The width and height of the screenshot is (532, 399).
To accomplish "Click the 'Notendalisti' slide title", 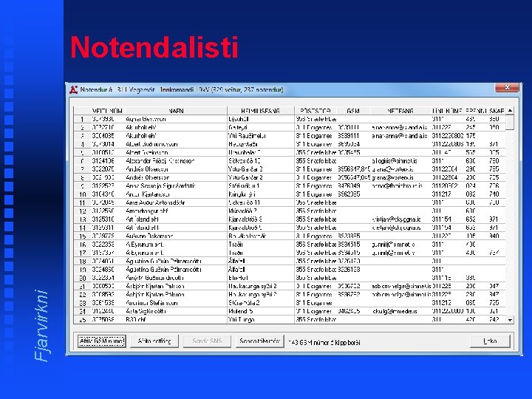I will pos(154,47).
